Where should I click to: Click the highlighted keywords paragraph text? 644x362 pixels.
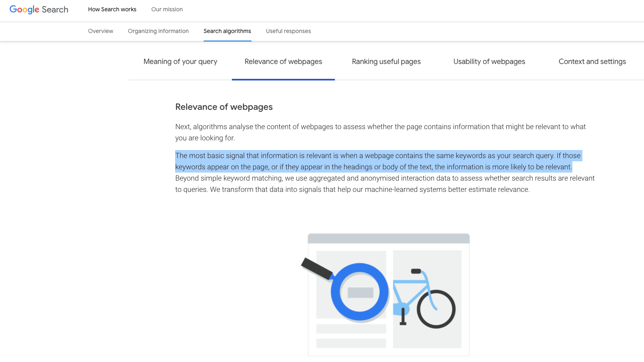pos(378,161)
